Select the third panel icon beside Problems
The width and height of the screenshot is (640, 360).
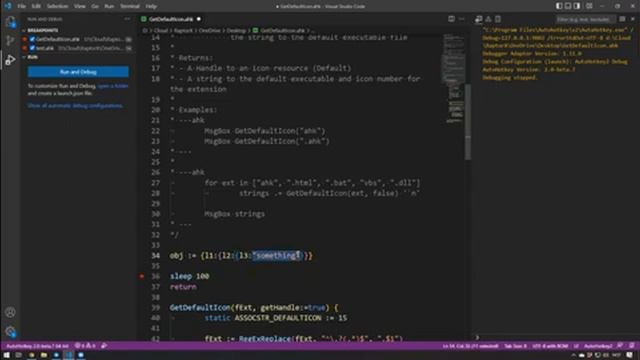[x=498, y=19]
